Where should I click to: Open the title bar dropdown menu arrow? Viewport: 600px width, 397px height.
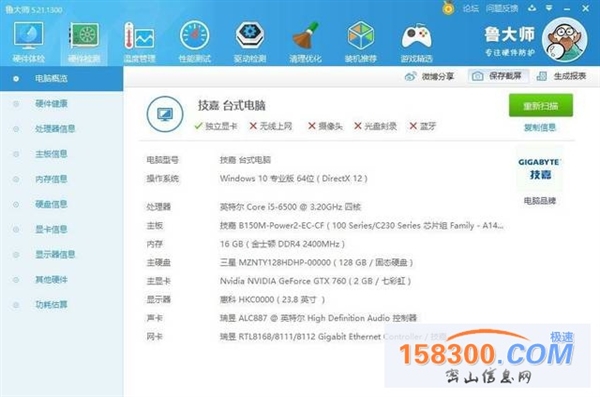[549, 8]
